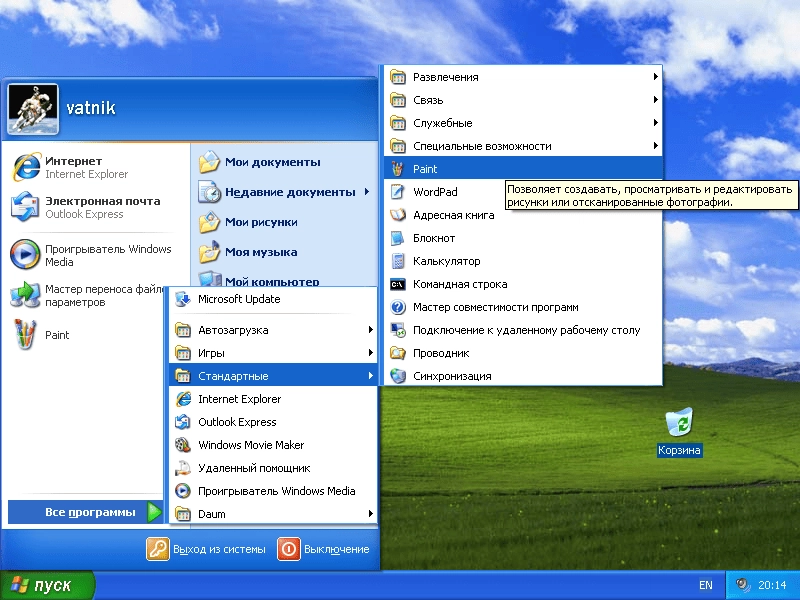Expand the Игры submenu arrow

click(371, 353)
